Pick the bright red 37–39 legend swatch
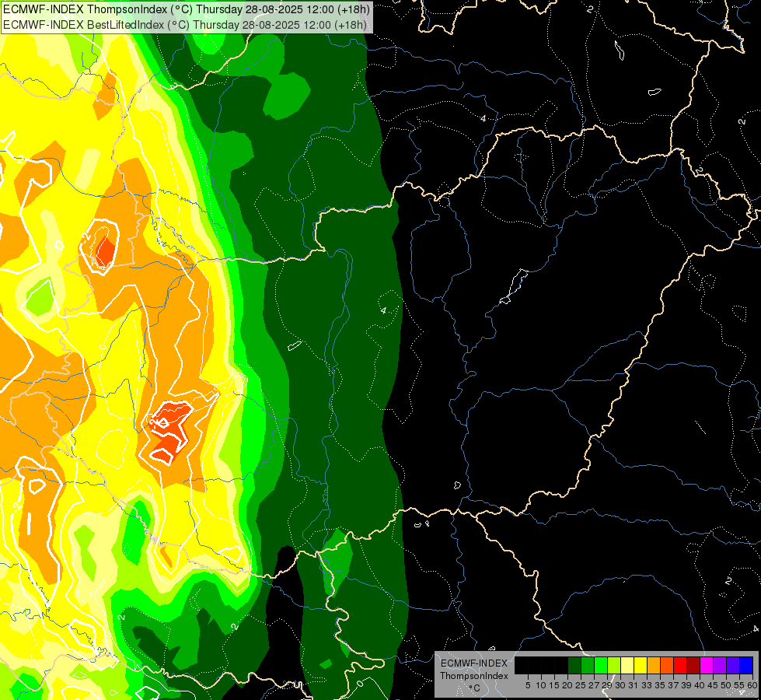Image resolution: width=761 pixels, height=700 pixels. point(680,665)
